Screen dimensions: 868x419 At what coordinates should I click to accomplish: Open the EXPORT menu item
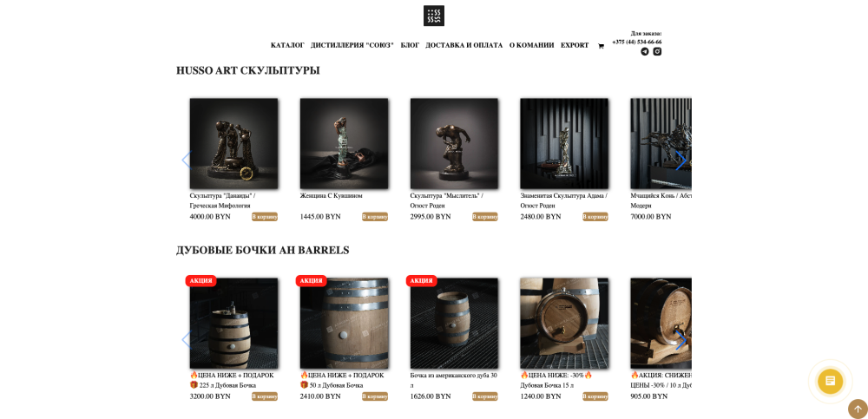(x=575, y=45)
